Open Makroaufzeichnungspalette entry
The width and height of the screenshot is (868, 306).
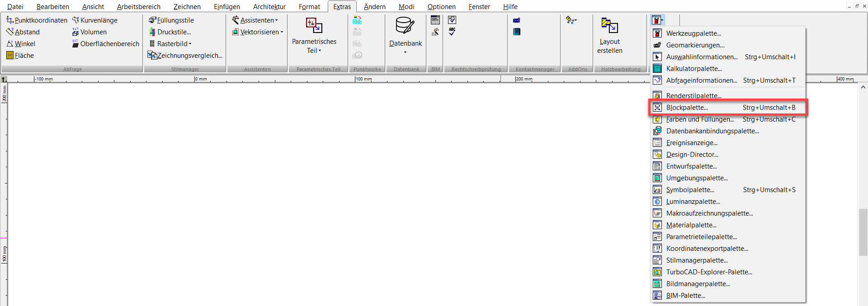(x=728, y=213)
